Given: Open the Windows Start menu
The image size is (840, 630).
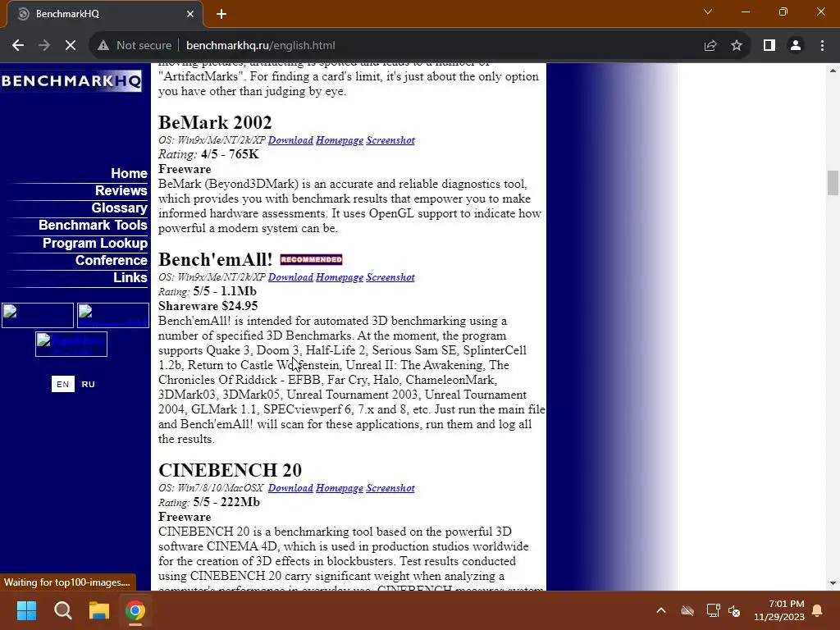Looking at the screenshot, I should tap(26, 610).
